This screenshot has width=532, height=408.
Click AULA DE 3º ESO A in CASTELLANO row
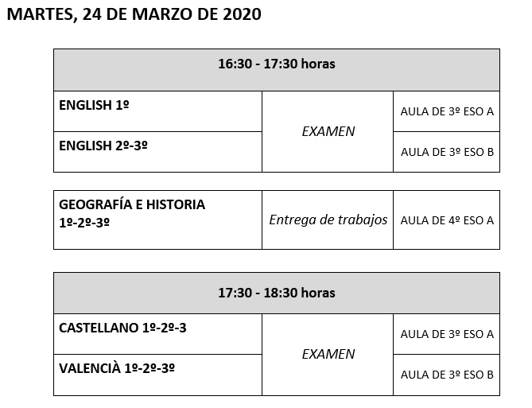(447, 334)
